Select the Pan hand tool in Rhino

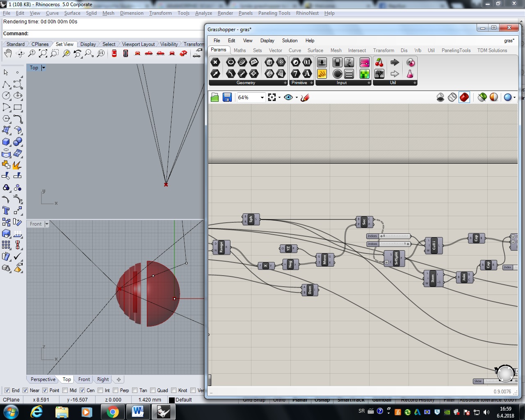[8, 53]
